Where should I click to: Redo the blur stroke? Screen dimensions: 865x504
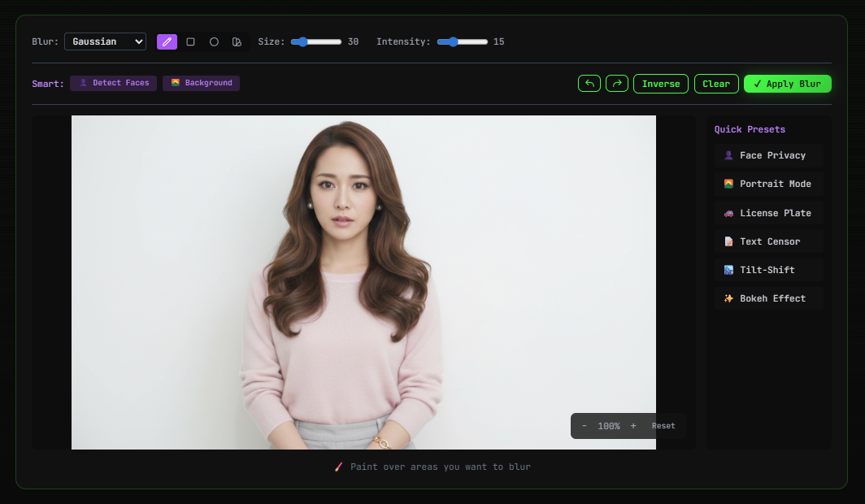pos(616,83)
